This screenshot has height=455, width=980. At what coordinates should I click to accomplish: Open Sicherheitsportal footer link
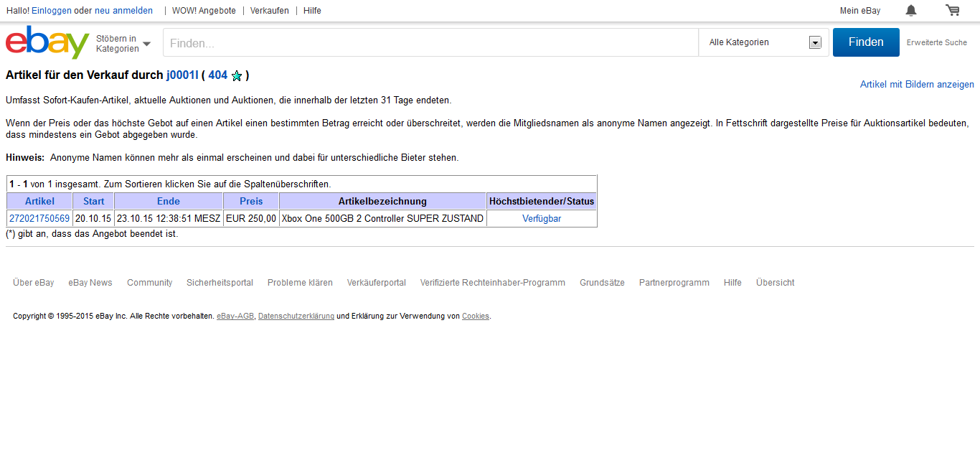coord(220,283)
